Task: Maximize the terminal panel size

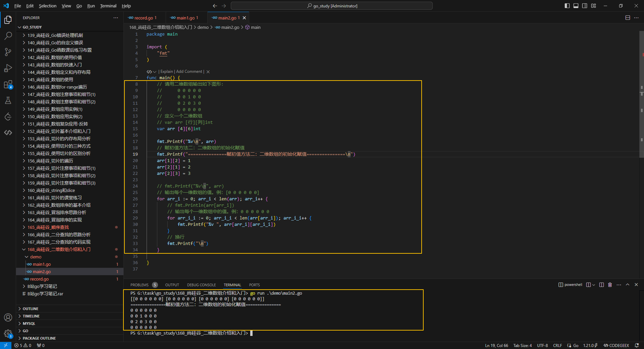Action: (628, 285)
